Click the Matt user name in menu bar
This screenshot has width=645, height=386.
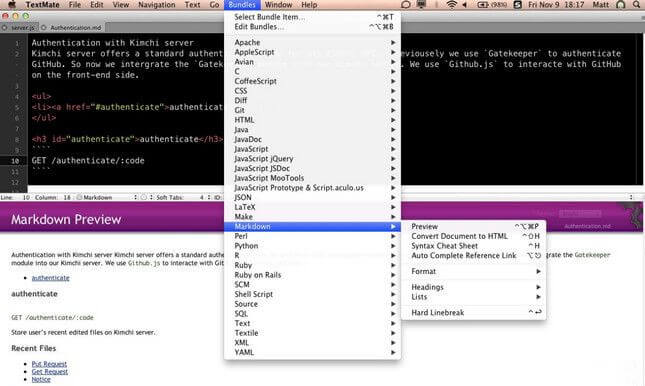pos(601,5)
